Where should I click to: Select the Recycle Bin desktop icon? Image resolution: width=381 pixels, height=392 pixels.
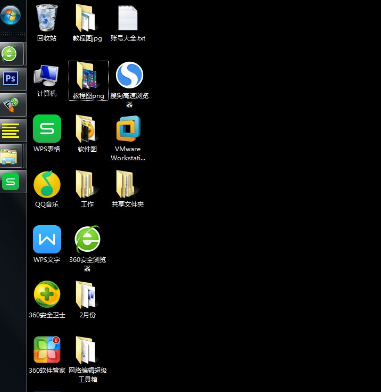tap(47, 23)
